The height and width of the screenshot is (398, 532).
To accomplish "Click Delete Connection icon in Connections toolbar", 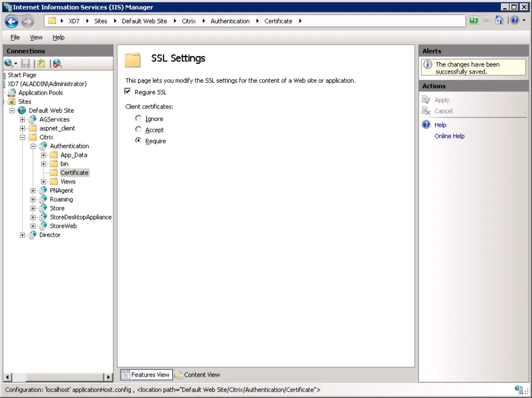I will coord(57,63).
